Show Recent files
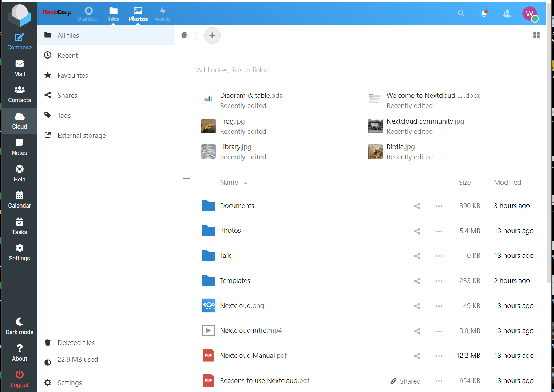 pyautogui.click(x=106, y=55)
